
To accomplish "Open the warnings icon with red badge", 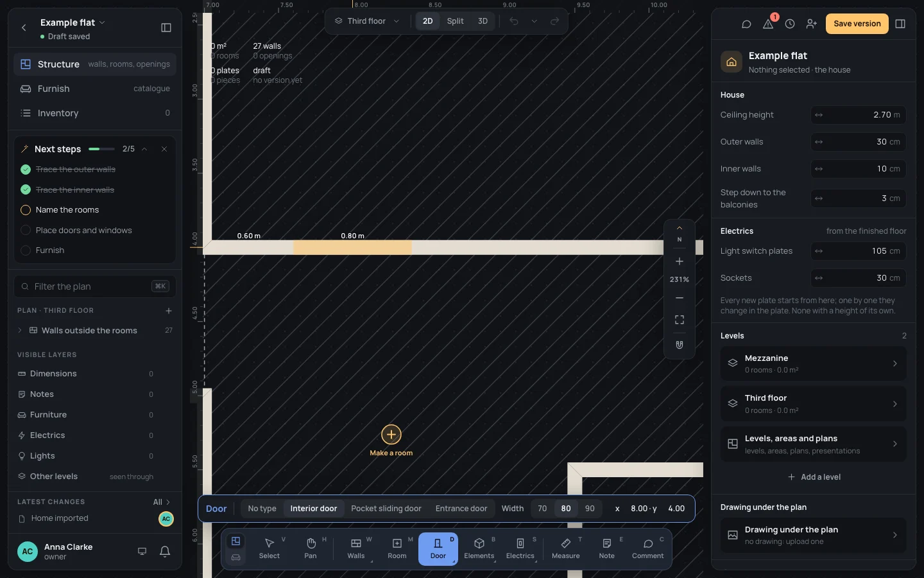I will (768, 24).
